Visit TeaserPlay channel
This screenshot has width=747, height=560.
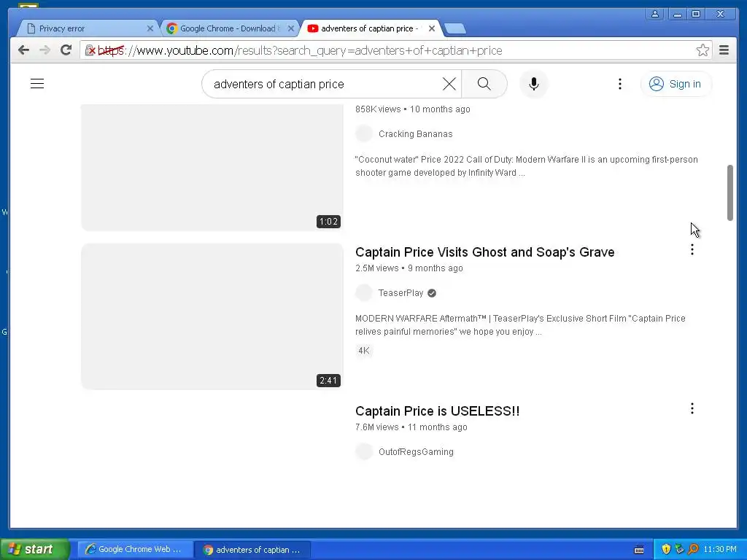tap(400, 293)
